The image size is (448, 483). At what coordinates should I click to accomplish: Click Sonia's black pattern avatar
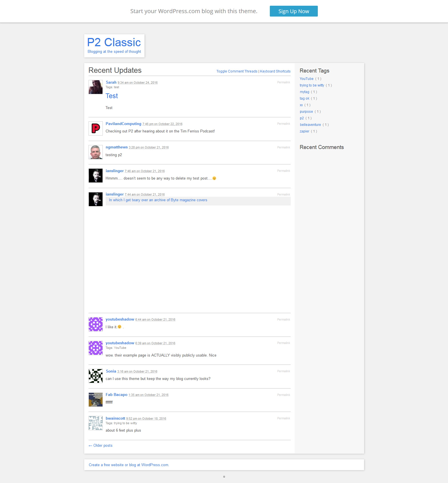pos(96,376)
